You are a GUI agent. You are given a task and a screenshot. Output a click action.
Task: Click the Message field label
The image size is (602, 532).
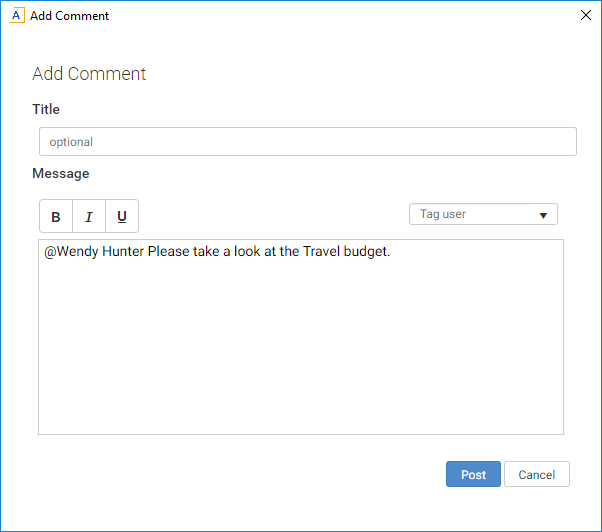click(x=61, y=173)
